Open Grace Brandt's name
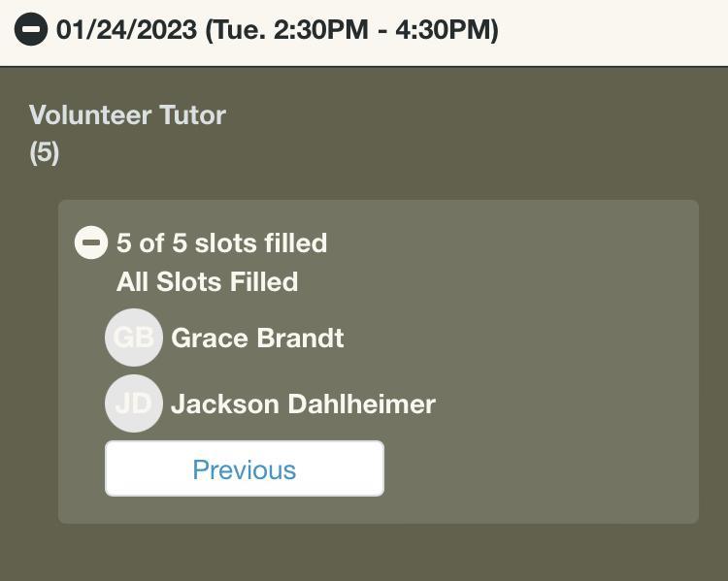The image size is (728, 581). pos(257,338)
